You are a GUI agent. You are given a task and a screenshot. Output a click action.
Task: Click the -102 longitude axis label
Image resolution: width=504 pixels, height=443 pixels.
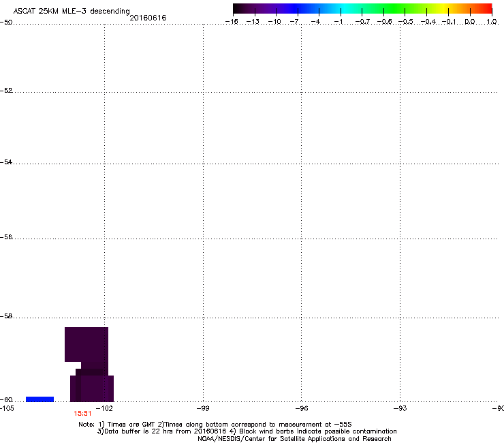[104, 408]
